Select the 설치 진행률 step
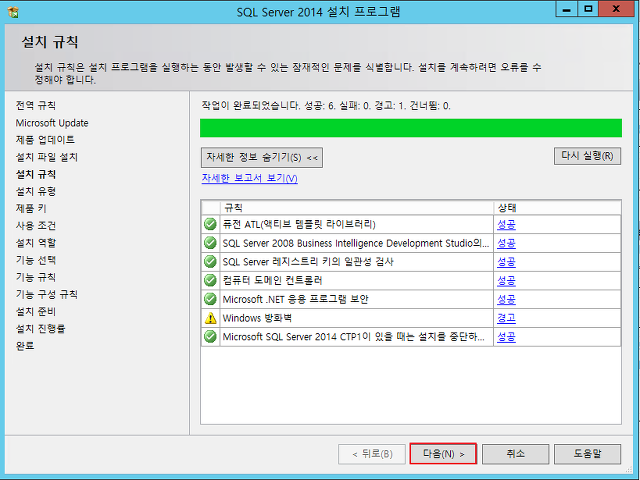The width and height of the screenshot is (640, 480). [40, 329]
